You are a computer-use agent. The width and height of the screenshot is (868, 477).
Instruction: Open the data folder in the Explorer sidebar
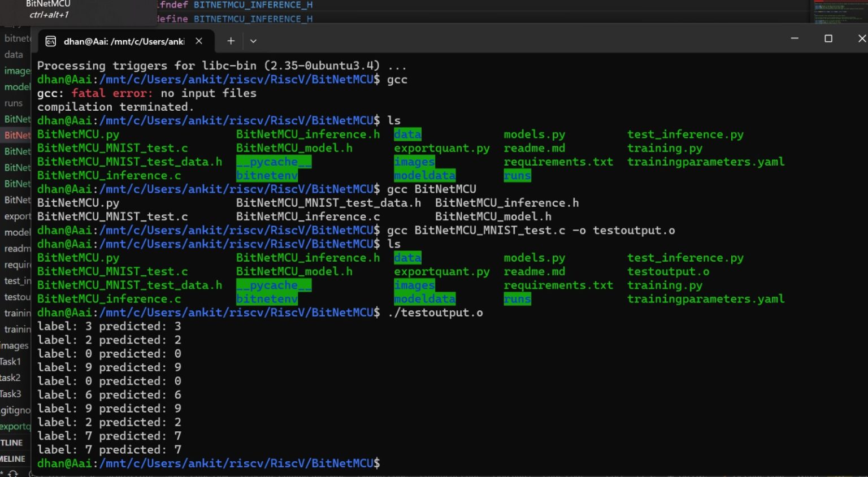coord(14,54)
